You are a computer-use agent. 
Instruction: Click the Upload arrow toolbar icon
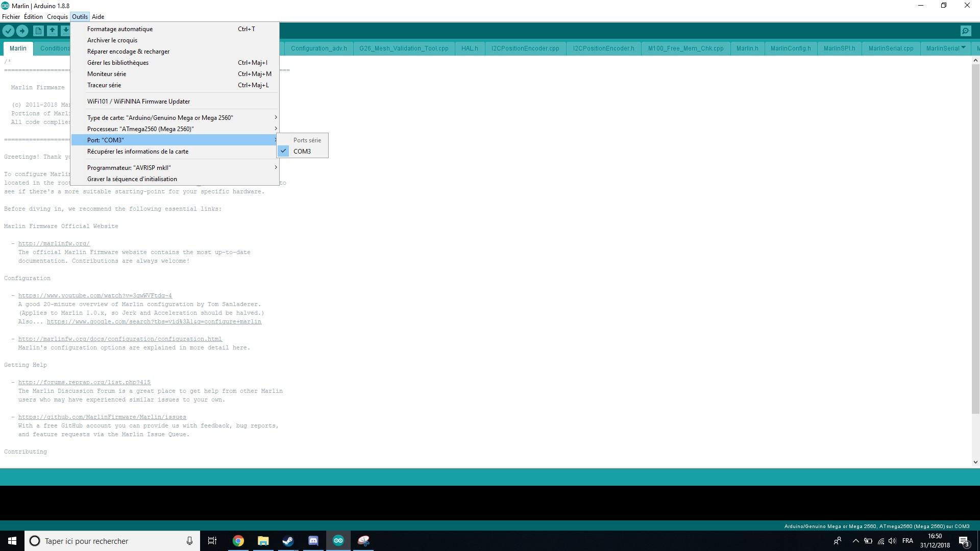coord(22,31)
